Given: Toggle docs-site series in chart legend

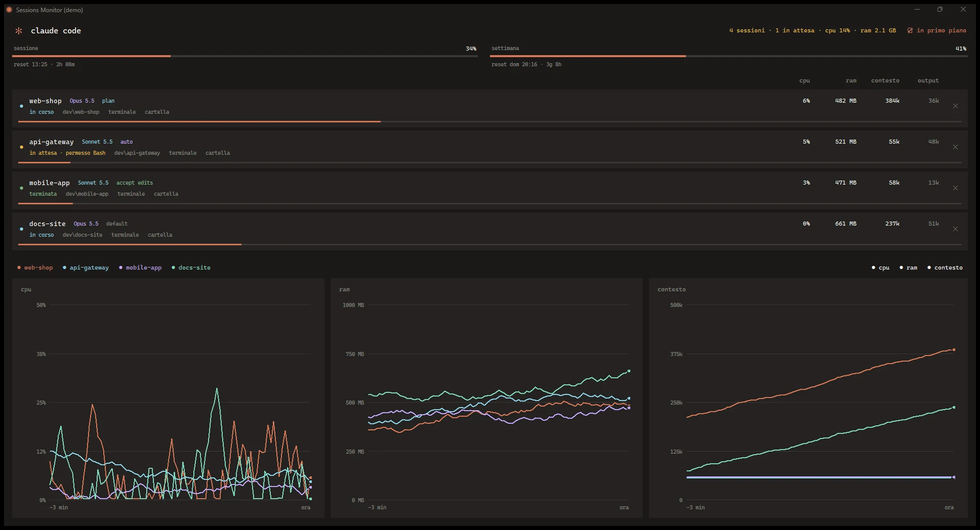Looking at the screenshot, I should (191, 268).
